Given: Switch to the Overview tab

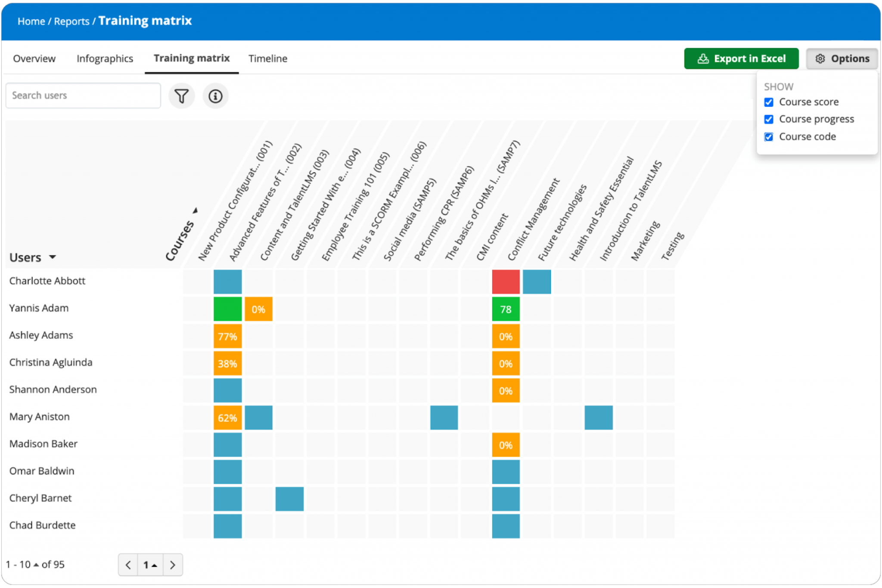Looking at the screenshot, I should (34, 59).
